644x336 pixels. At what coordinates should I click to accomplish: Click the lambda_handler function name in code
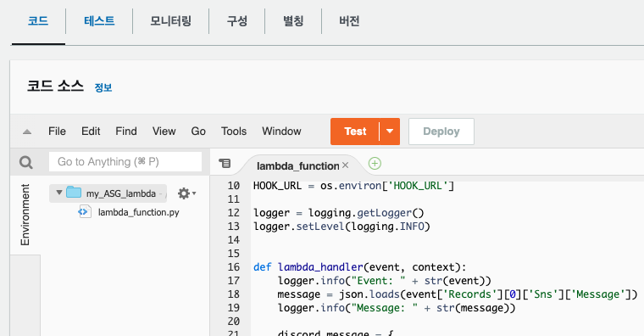tap(320, 267)
